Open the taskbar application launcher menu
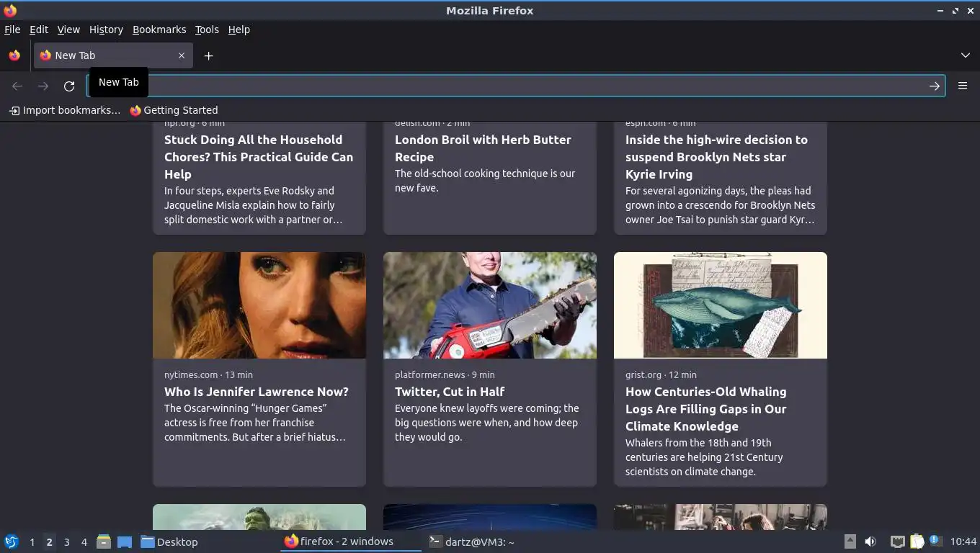This screenshot has width=980, height=553. click(x=12, y=541)
